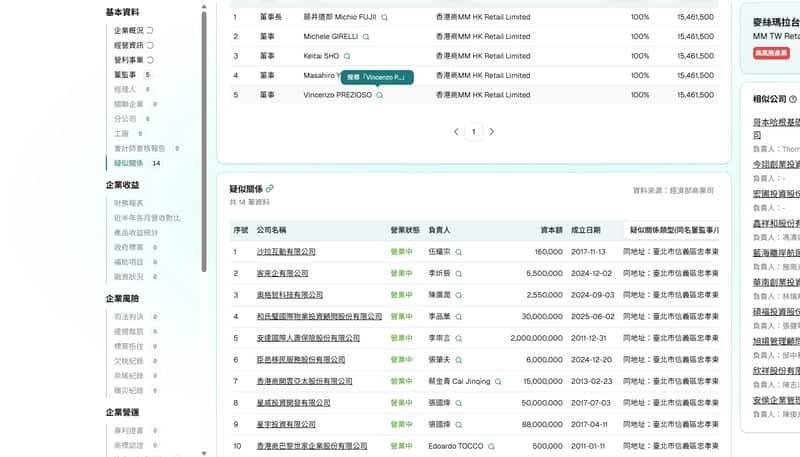Click search icon beside 蔡金青 Cai Jinqing
This screenshot has height=457, width=800.
point(498,381)
